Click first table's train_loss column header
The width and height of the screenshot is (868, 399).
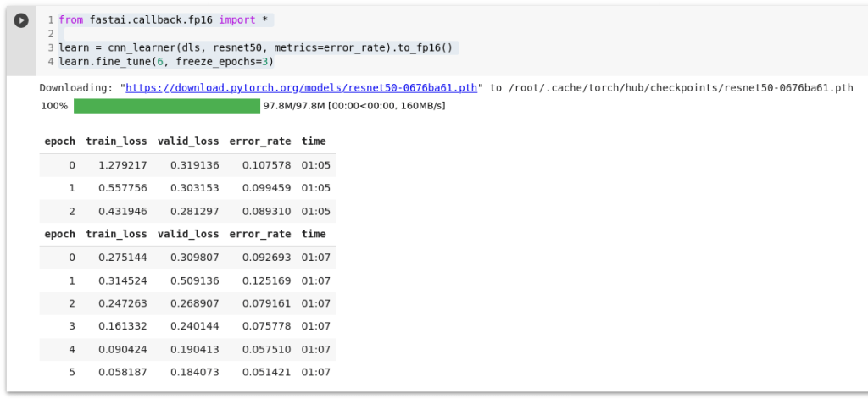116,141
